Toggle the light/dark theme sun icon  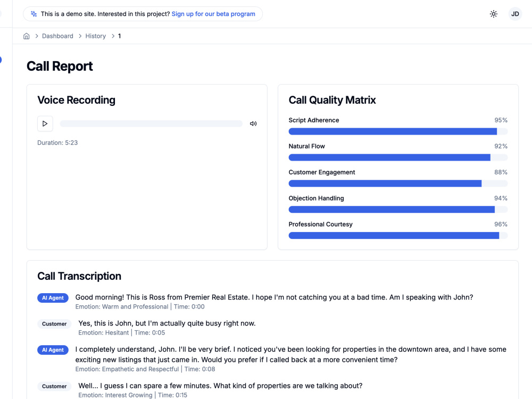click(494, 14)
